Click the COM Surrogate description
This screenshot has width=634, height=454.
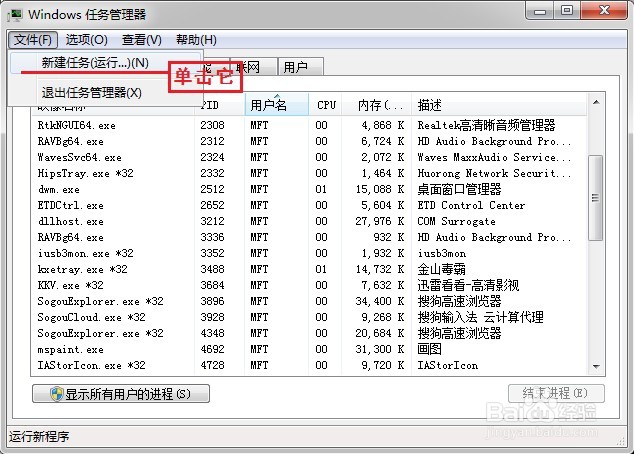[x=456, y=222]
